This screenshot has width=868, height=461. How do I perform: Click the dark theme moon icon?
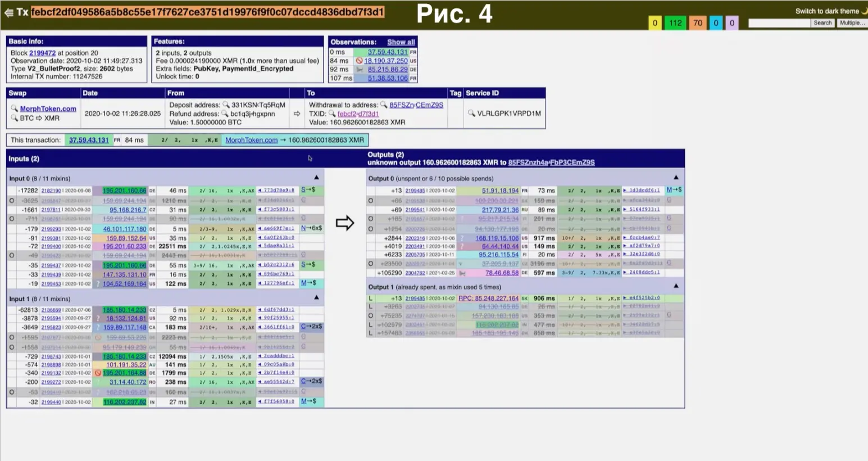(x=865, y=11)
